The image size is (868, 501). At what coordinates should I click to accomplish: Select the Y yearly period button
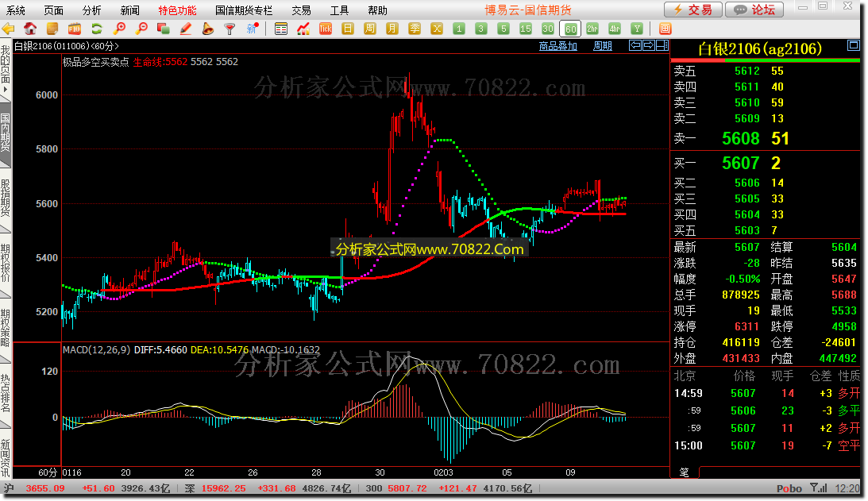pyautogui.click(x=637, y=29)
